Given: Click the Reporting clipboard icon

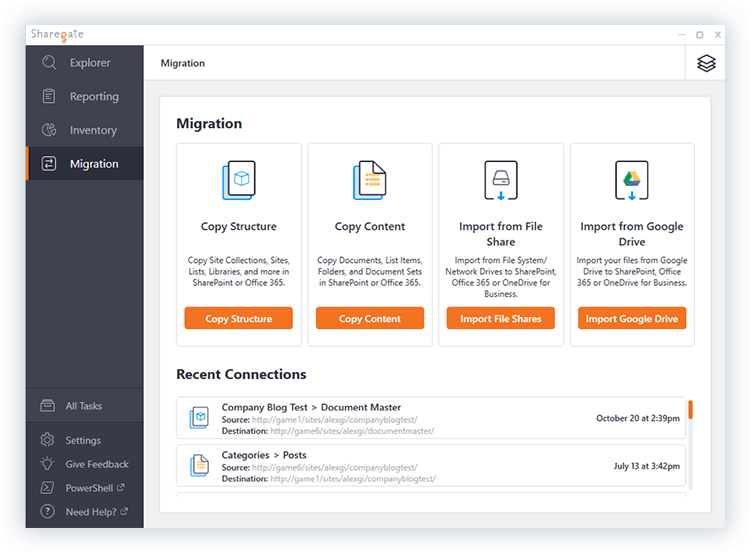Looking at the screenshot, I should point(49,96).
